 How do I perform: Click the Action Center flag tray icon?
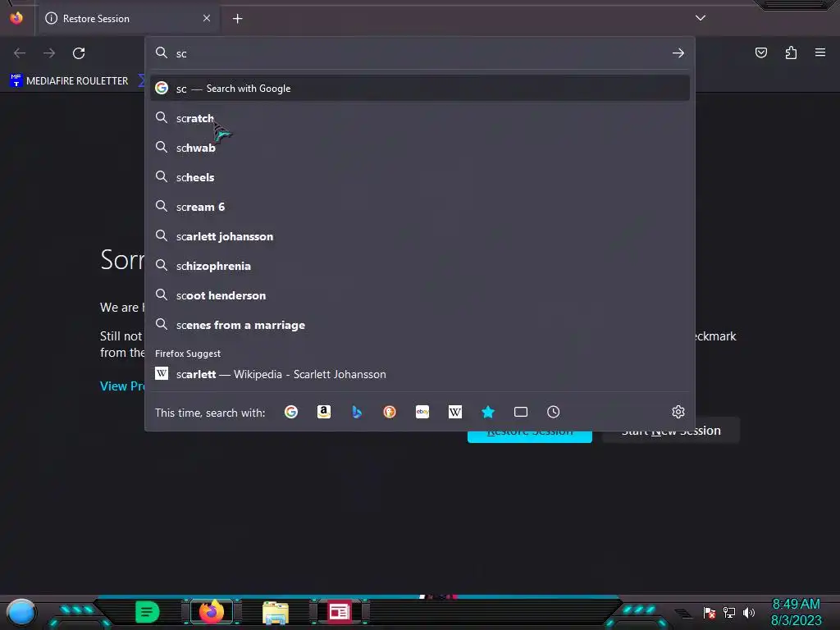coord(710,612)
